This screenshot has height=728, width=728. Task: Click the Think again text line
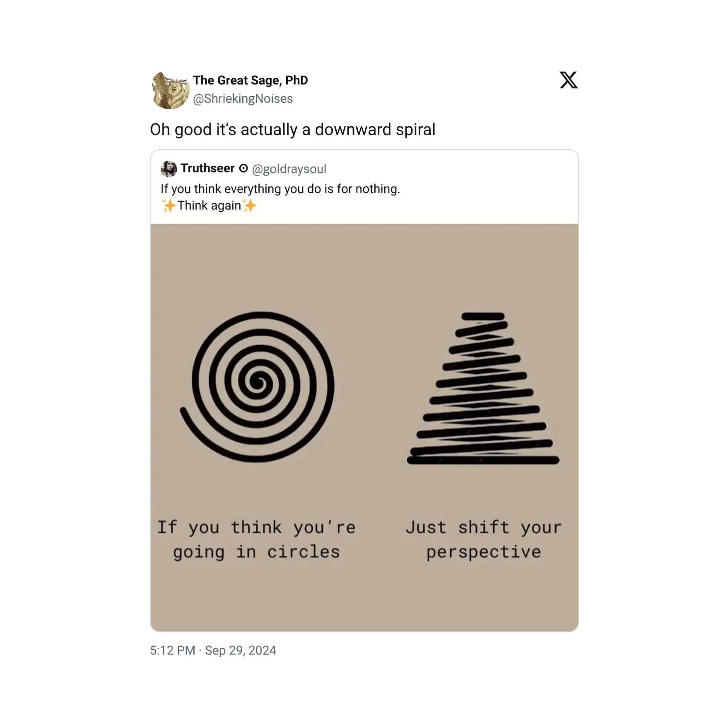click(209, 205)
